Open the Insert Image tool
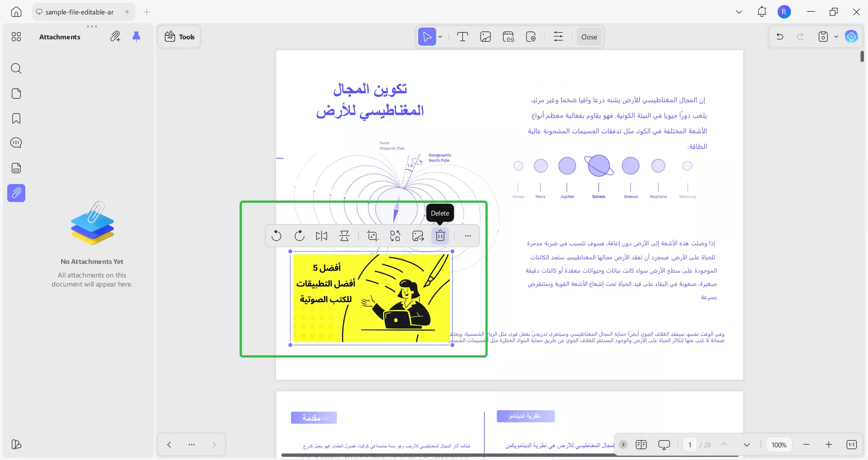868x460 pixels. pyautogui.click(x=485, y=37)
